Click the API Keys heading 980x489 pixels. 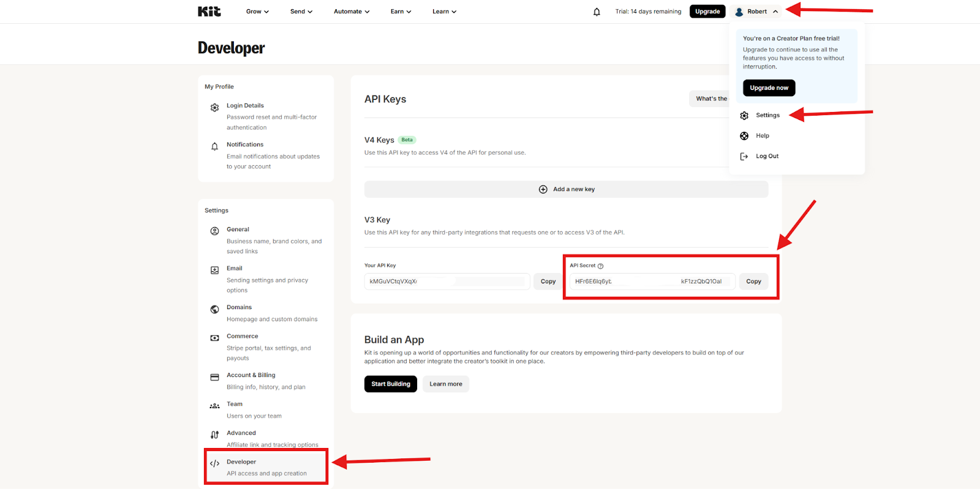pos(385,99)
